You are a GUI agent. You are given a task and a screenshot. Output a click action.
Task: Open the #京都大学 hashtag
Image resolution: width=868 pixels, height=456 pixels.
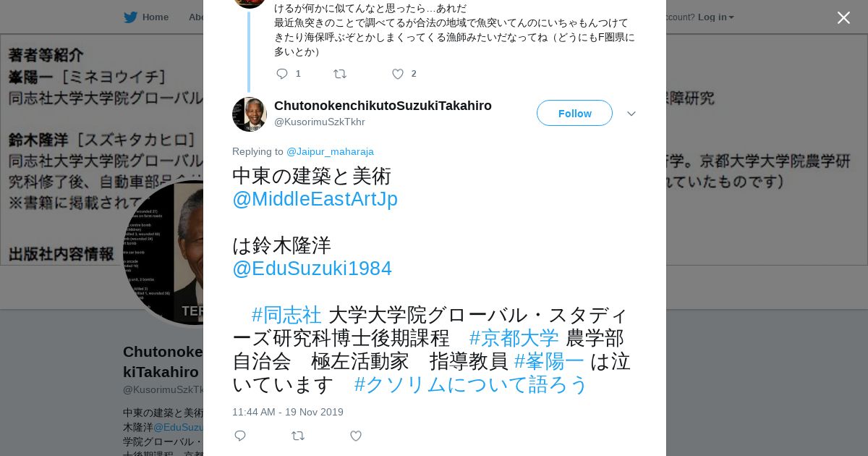coord(514,338)
